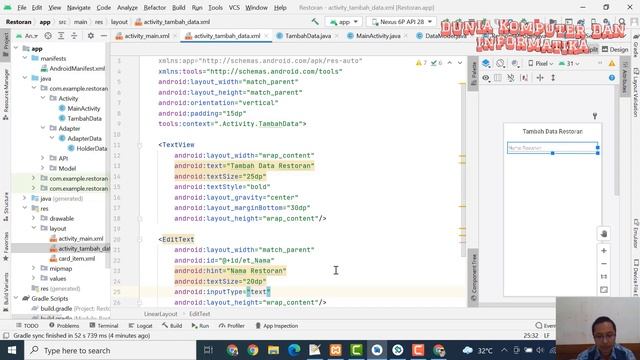Select card_item.xml in project tree

tap(72, 258)
